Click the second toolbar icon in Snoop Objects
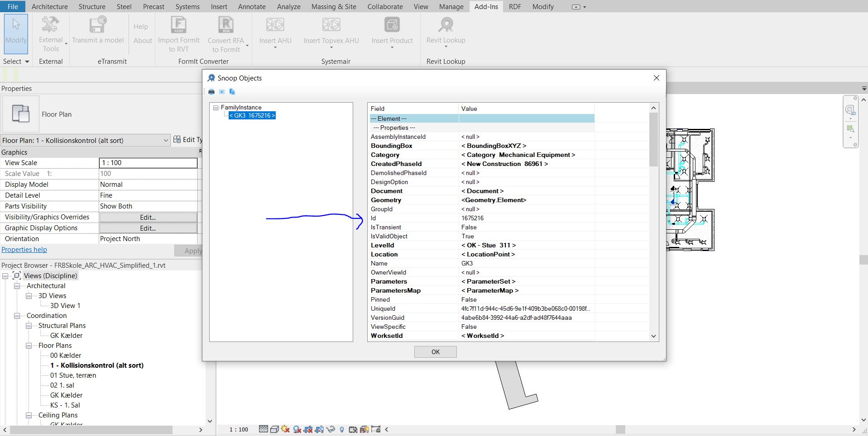 click(222, 92)
